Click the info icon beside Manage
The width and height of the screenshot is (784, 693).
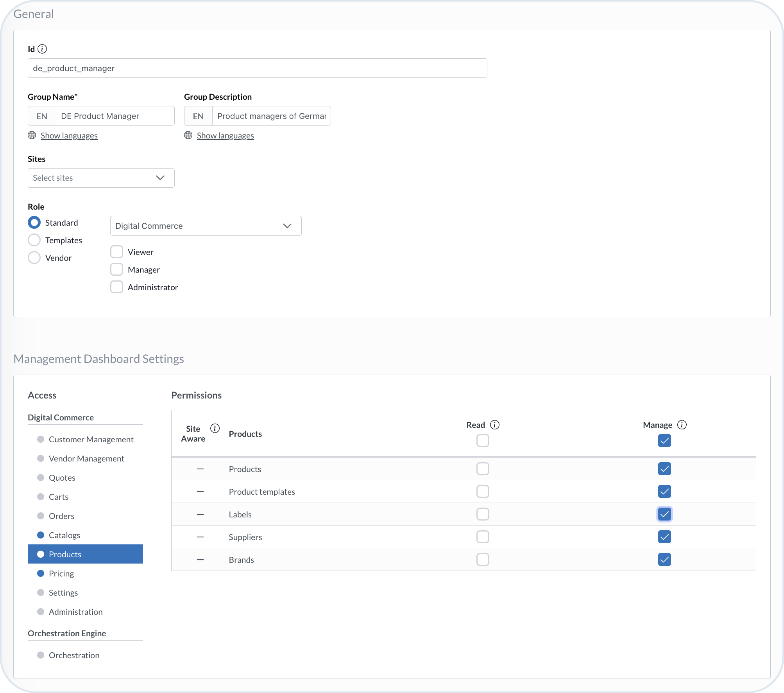pos(682,425)
